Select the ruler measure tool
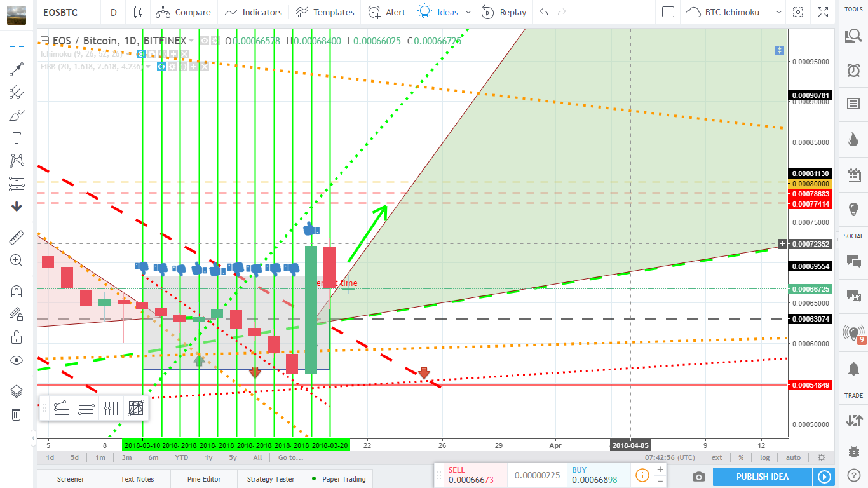This screenshot has height=488, width=868. (17, 238)
